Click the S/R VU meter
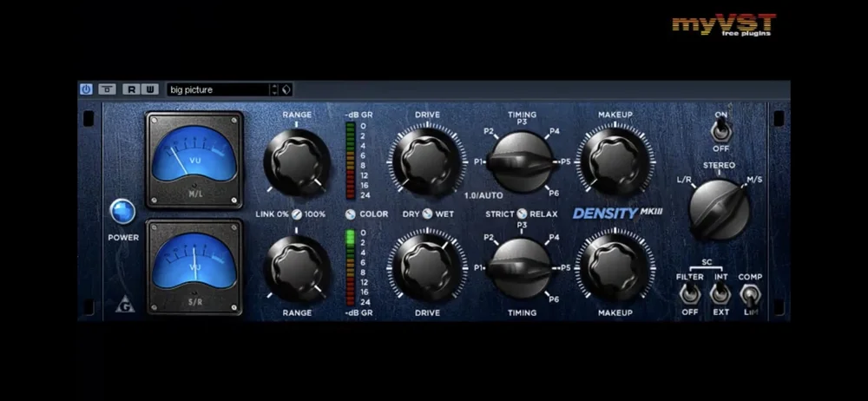 click(194, 267)
